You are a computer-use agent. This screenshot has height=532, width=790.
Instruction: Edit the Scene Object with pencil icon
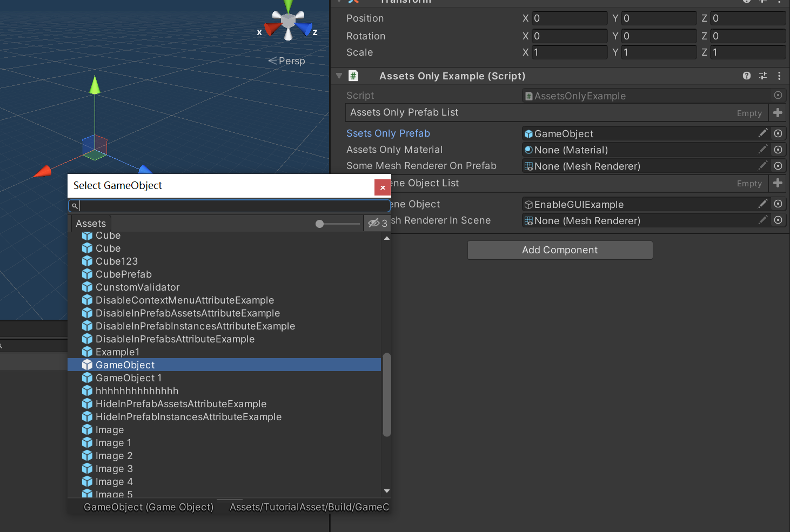tap(763, 204)
